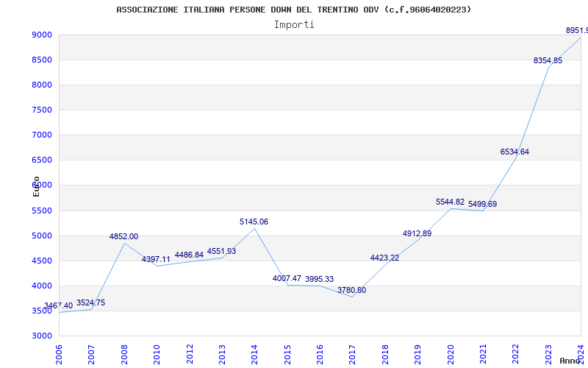
Task: Select the x-axis year 2019
Action: (x=417, y=355)
